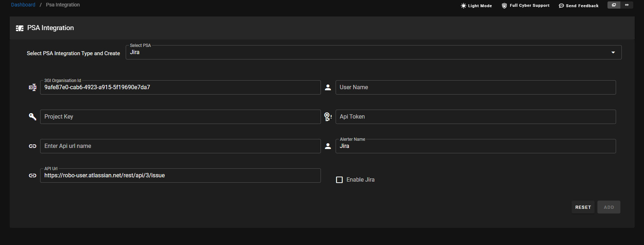Click the sun icon for Light Mode
This screenshot has width=644, height=245.
tap(463, 6)
